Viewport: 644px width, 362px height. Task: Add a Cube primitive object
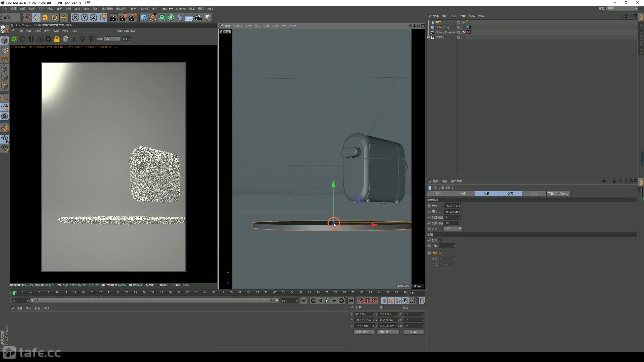click(x=144, y=17)
